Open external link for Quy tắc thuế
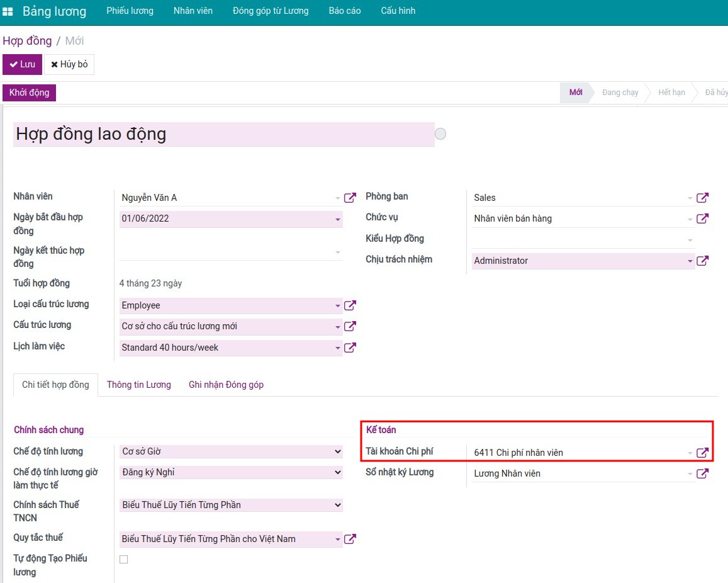 point(350,539)
